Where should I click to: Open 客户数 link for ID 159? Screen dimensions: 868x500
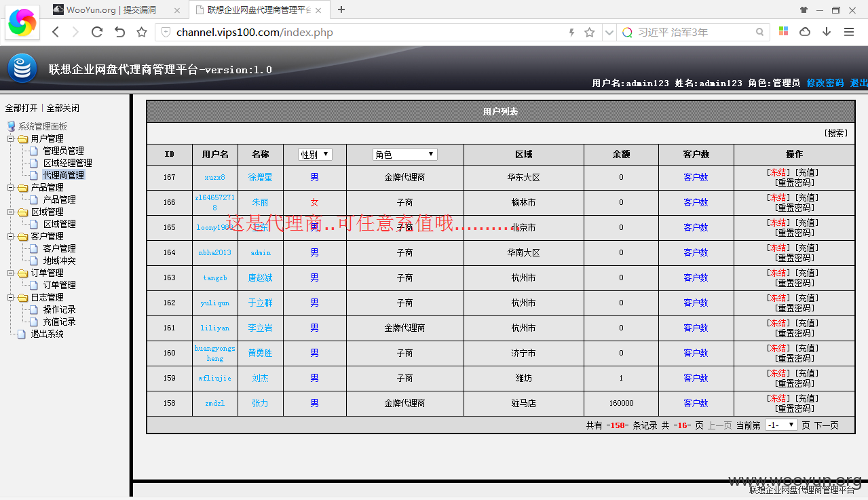(696, 378)
